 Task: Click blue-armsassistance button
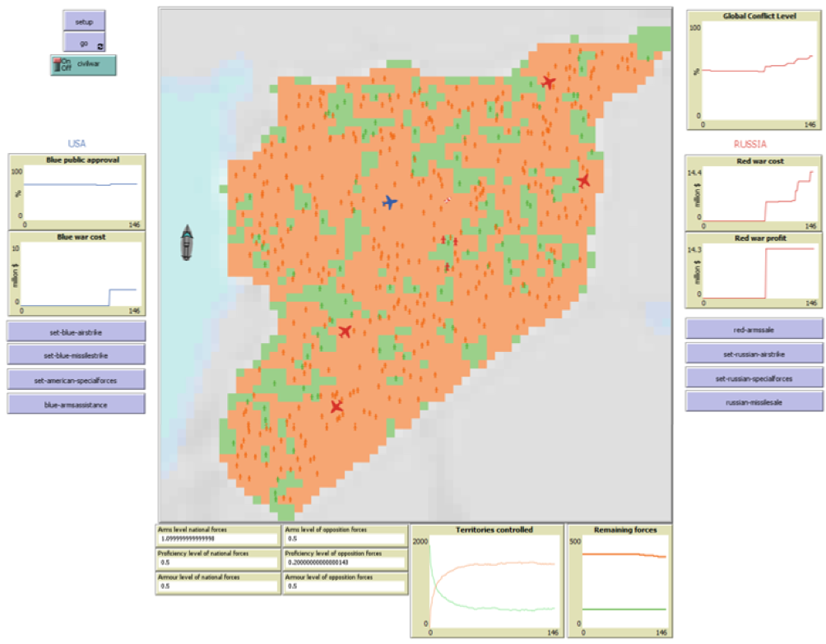tap(77, 404)
